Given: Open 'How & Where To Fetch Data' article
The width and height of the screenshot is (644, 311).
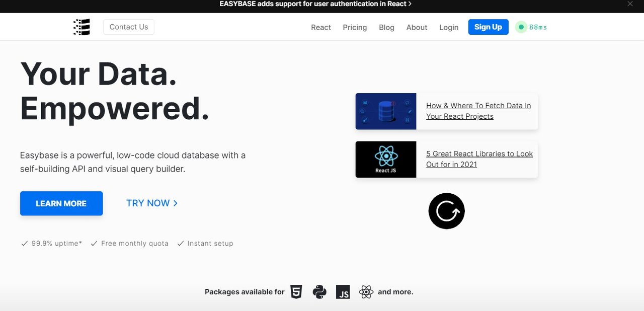Looking at the screenshot, I should (478, 111).
